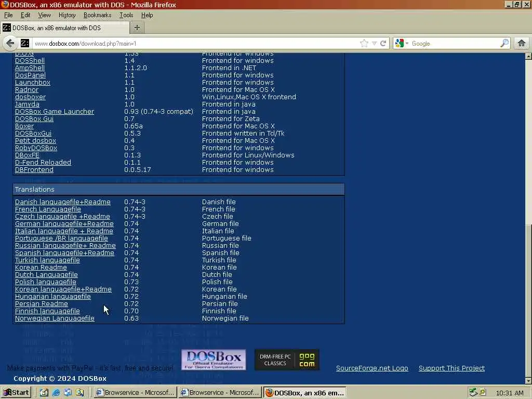Download Russian languagefile+ Readme
This screenshot has height=399, width=532.
click(x=65, y=246)
